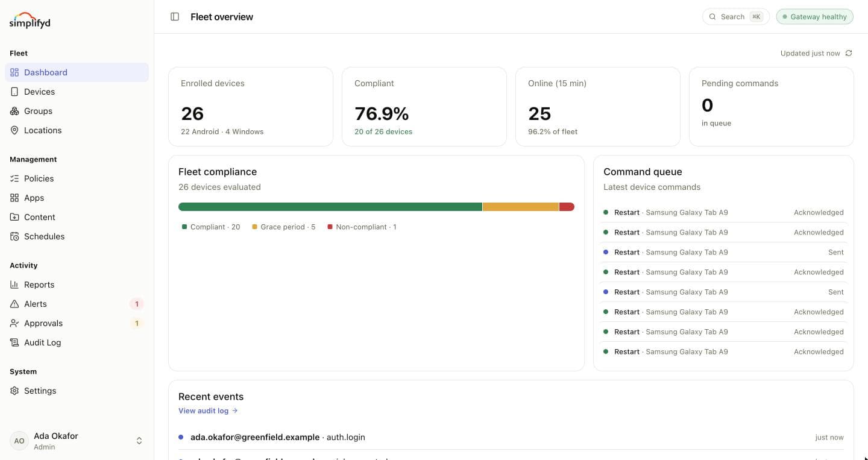The width and height of the screenshot is (868, 460).
Task: Open the Policies section
Action: click(77, 178)
